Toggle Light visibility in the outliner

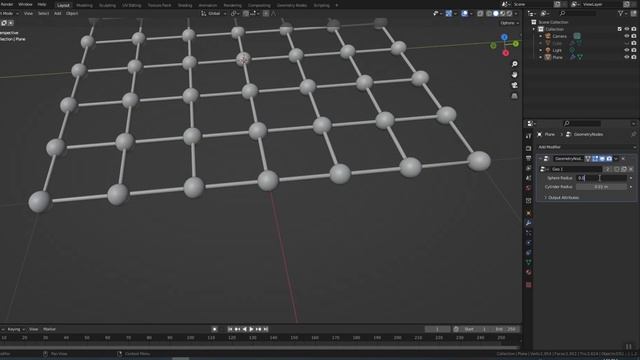[x=627, y=50]
